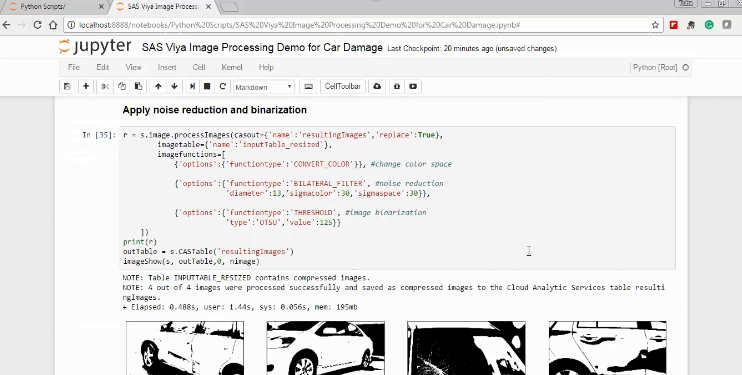This screenshot has width=742, height=375.
Task: Go to the browser home page icon
Action: pos(53,25)
